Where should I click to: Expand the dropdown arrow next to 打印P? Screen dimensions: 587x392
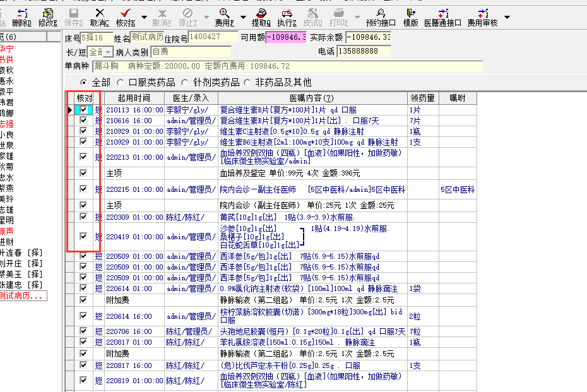coord(357,17)
